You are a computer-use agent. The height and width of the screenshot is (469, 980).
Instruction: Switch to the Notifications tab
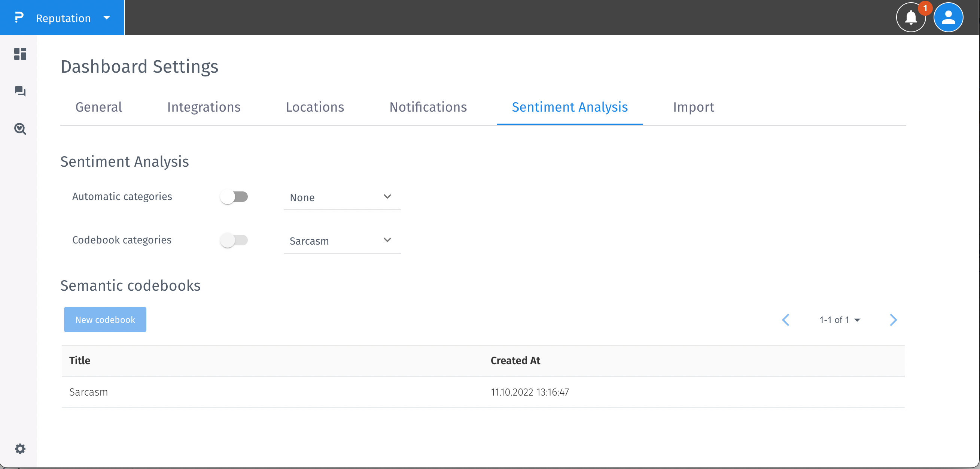pyautogui.click(x=428, y=107)
